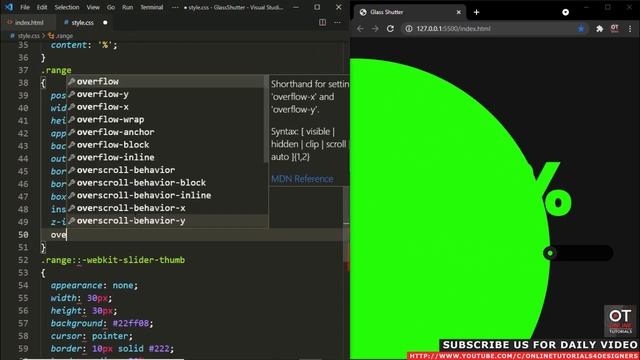
Task: Click the #22ff08 background color value
Action: point(131,323)
